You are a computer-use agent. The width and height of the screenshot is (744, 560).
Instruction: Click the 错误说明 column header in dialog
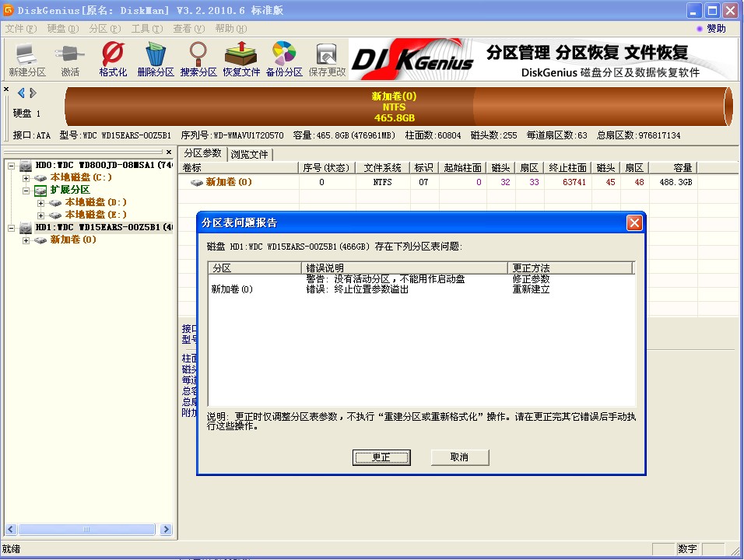coord(404,268)
